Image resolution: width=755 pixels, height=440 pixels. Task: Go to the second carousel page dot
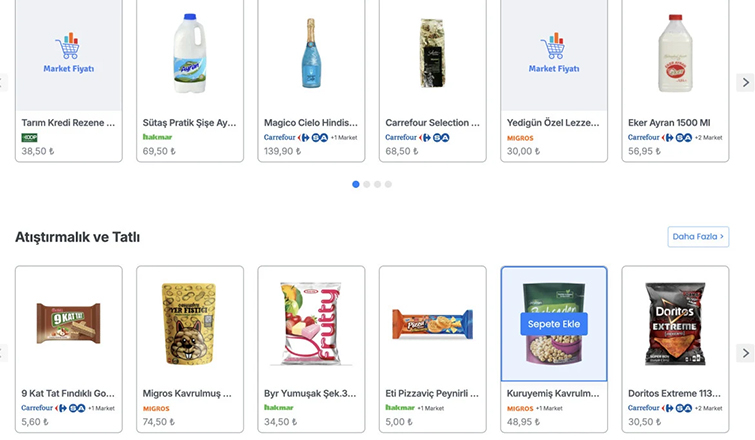[367, 184]
